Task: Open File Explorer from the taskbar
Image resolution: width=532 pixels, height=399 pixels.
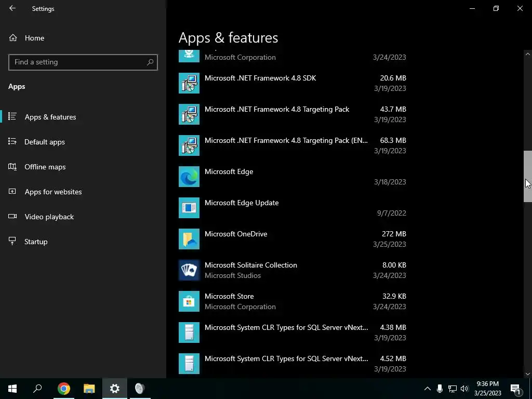Action: (x=89, y=389)
